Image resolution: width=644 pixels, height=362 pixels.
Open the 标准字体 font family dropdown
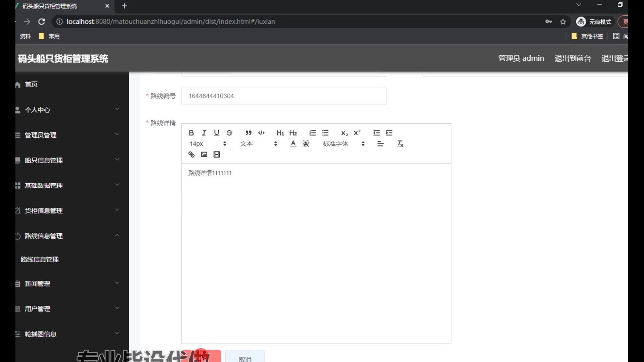point(344,144)
